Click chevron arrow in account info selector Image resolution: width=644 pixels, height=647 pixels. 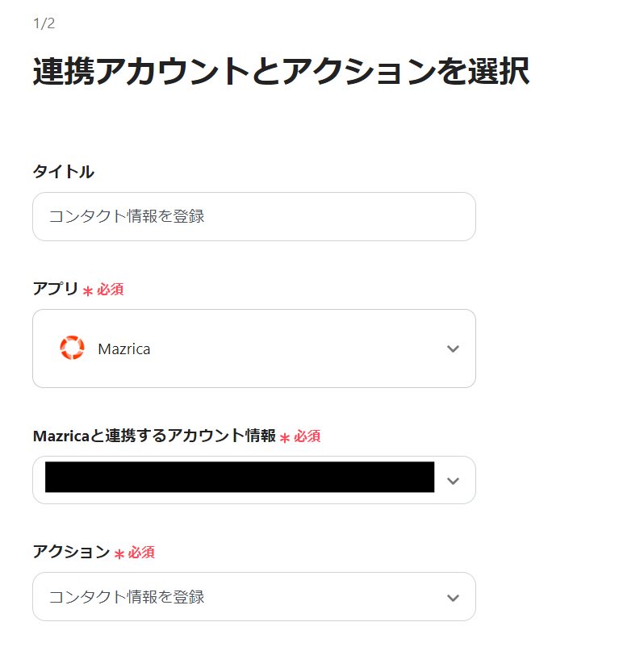tap(453, 481)
